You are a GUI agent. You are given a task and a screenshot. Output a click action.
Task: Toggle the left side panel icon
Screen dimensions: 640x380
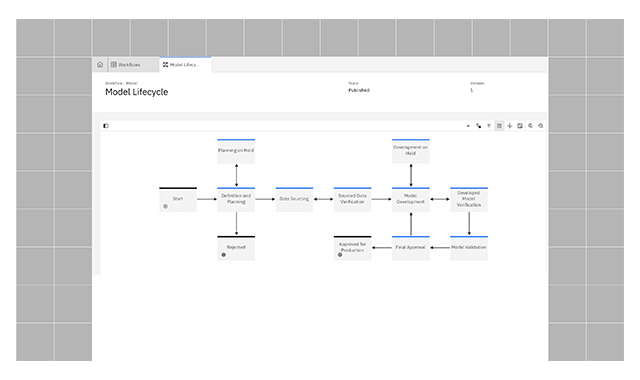106,126
